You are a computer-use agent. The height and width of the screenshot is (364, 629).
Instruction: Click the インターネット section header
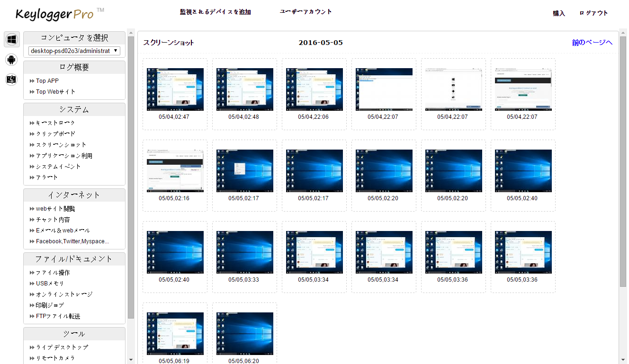(74, 195)
